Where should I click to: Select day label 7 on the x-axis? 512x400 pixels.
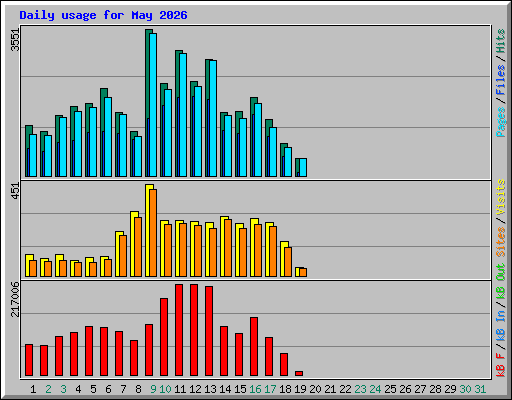(x=123, y=389)
